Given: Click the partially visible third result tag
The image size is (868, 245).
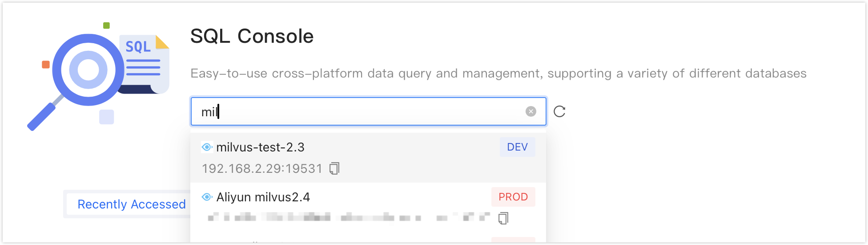Looking at the screenshot, I should coord(513,240).
